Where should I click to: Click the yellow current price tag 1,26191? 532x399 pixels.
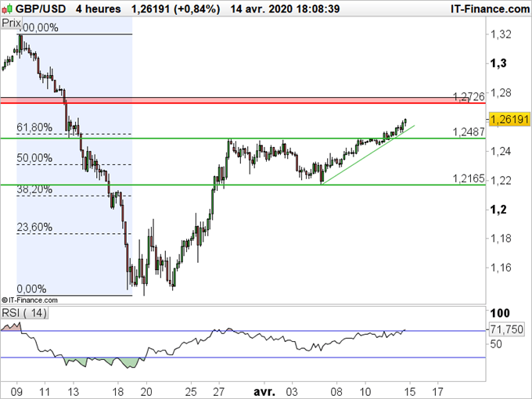[x=509, y=119]
